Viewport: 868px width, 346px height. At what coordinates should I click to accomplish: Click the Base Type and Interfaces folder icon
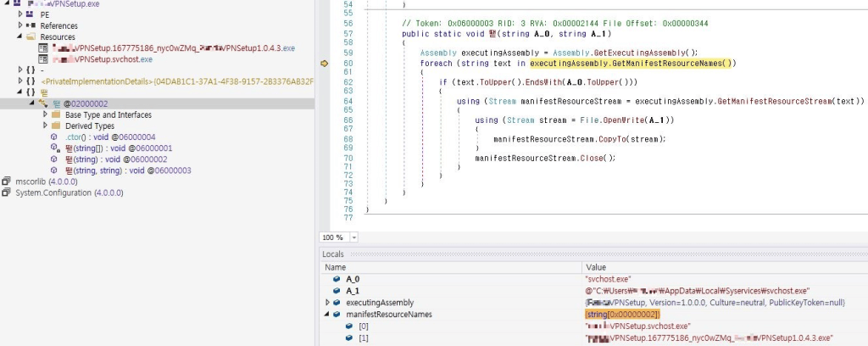56,114
